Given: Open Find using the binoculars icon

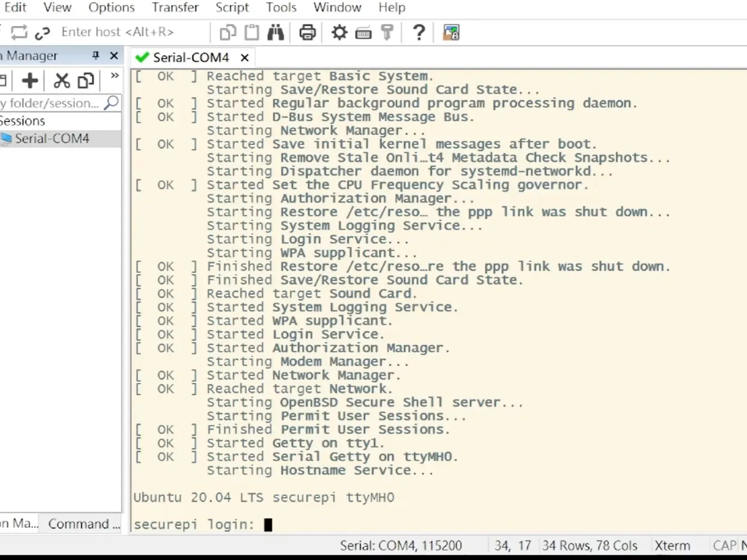Looking at the screenshot, I should [276, 32].
